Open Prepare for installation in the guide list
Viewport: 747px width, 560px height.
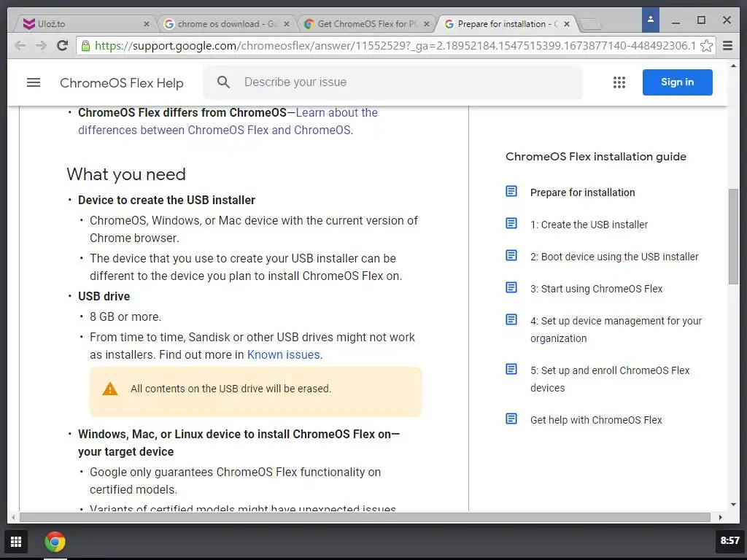(582, 192)
